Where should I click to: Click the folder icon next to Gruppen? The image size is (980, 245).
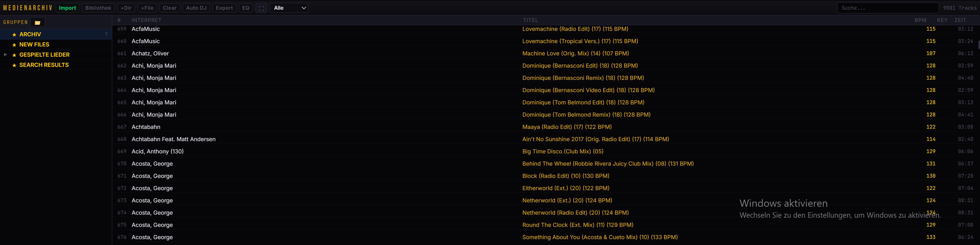(x=38, y=22)
